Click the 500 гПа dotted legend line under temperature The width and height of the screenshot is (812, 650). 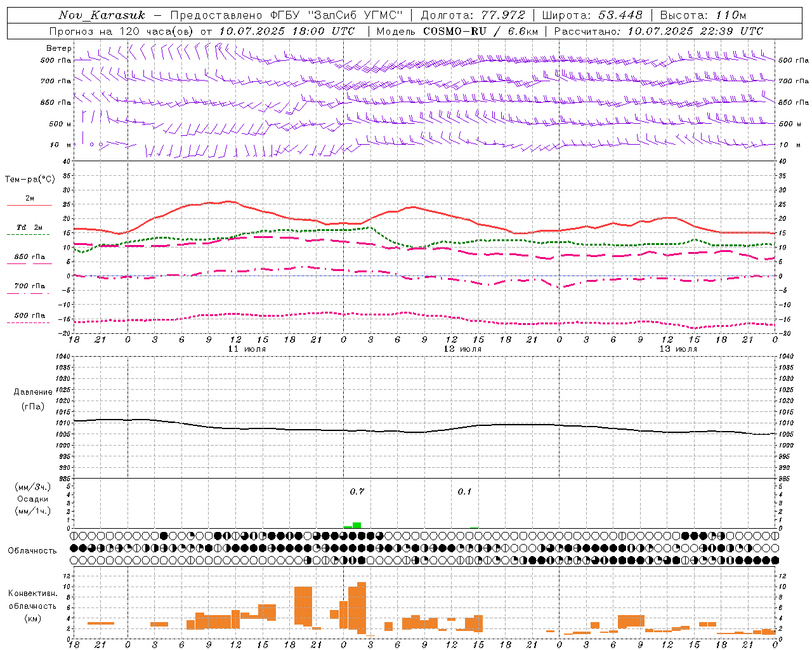(29, 323)
